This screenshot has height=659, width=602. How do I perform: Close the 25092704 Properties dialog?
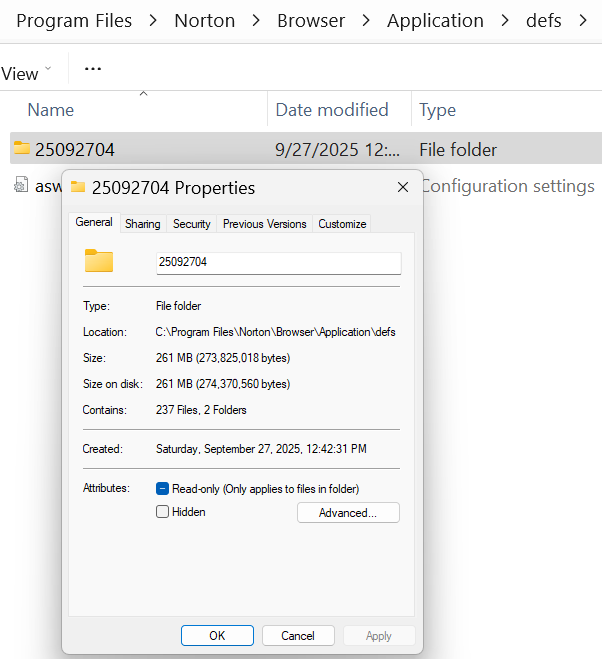pyautogui.click(x=403, y=187)
